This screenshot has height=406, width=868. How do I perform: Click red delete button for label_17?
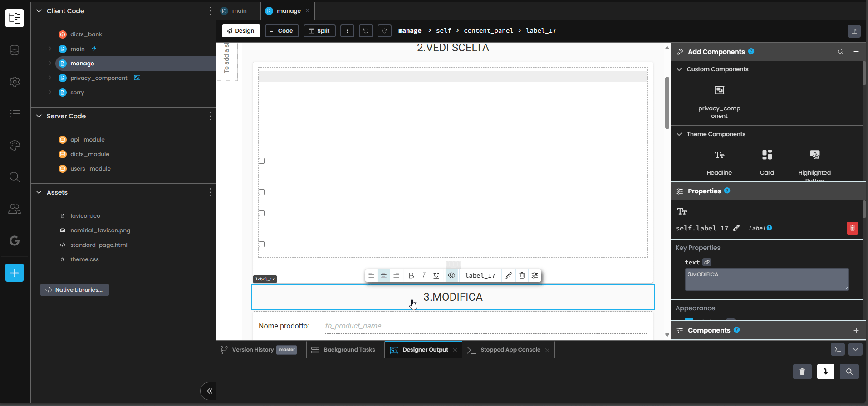click(x=852, y=228)
